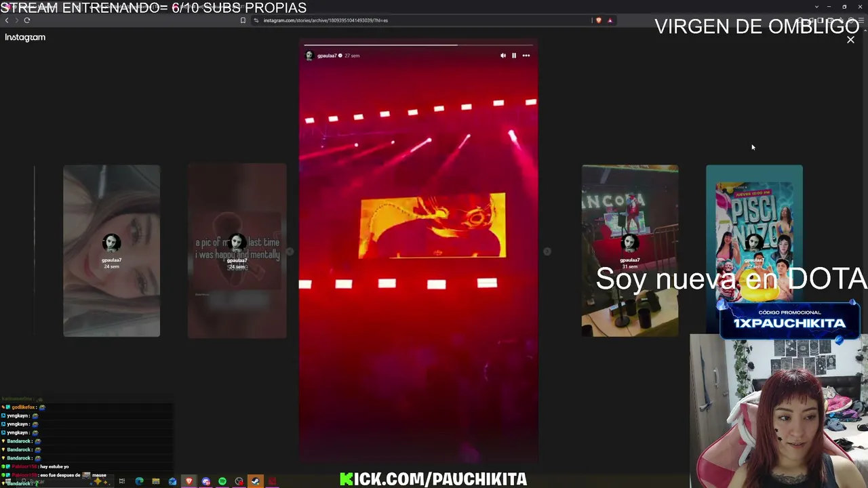
Task: Click the gpaulaa7 avatar in the story header
Action: coord(309,56)
